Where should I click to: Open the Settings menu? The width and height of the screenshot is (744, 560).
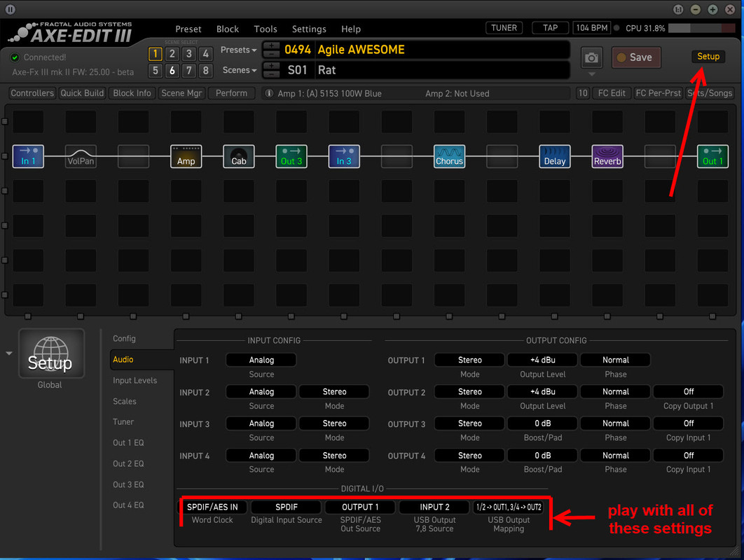pos(309,29)
